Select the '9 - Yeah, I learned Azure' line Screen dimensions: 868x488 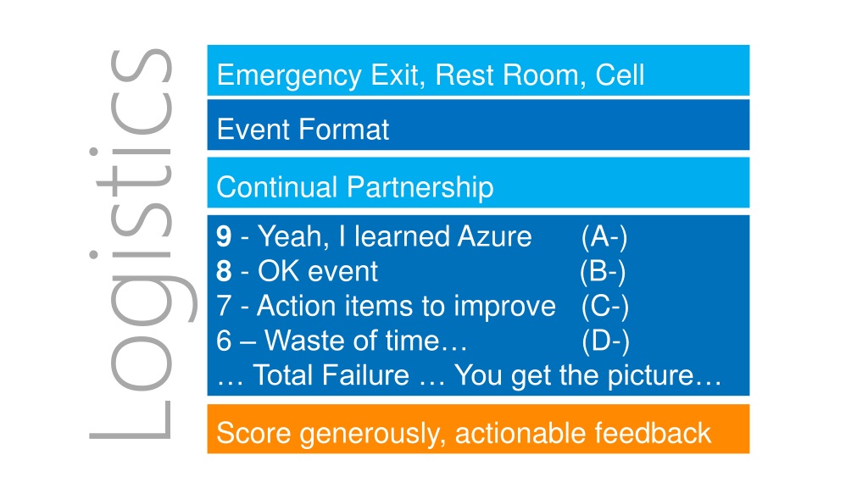pyautogui.click(x=374, y=237)
